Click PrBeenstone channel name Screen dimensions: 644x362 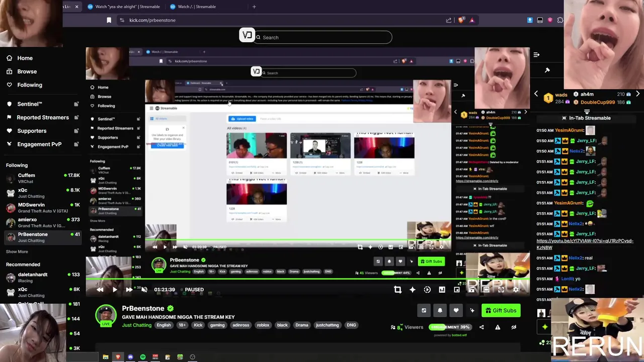pyautogui.click(x=143, y=308)
